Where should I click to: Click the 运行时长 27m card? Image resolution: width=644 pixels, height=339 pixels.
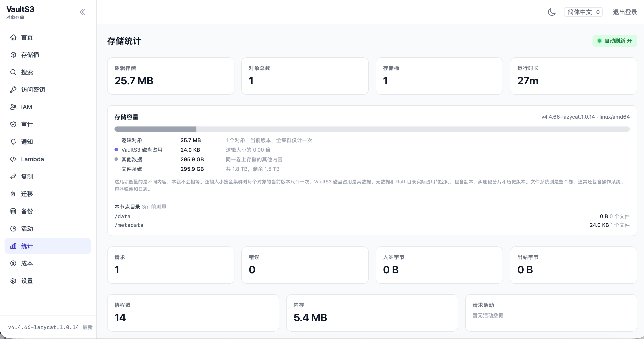click(x=574, y=76)
